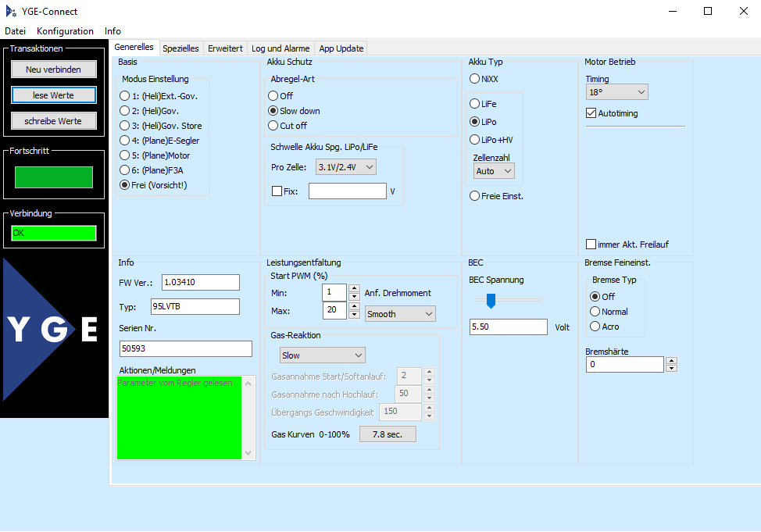Select LiPo+HV battery type
The image size is (761, 532).
(x=491, y=140)
